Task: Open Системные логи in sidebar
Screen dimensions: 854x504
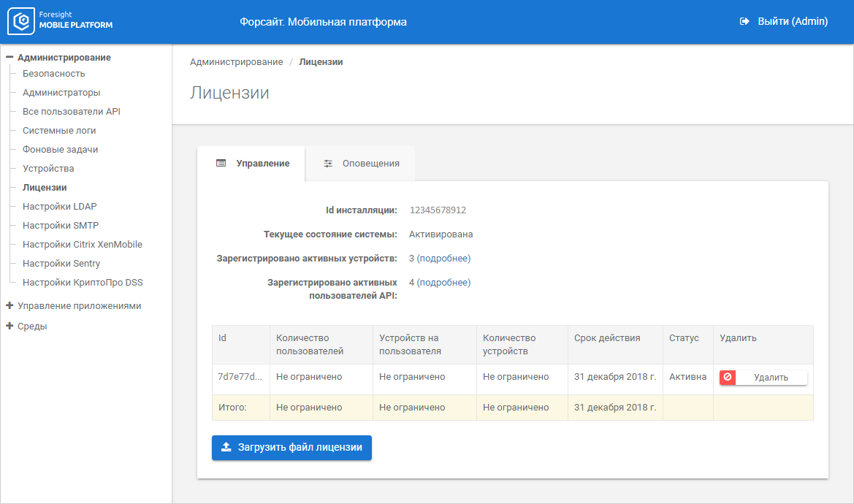Action: point(59,131)
